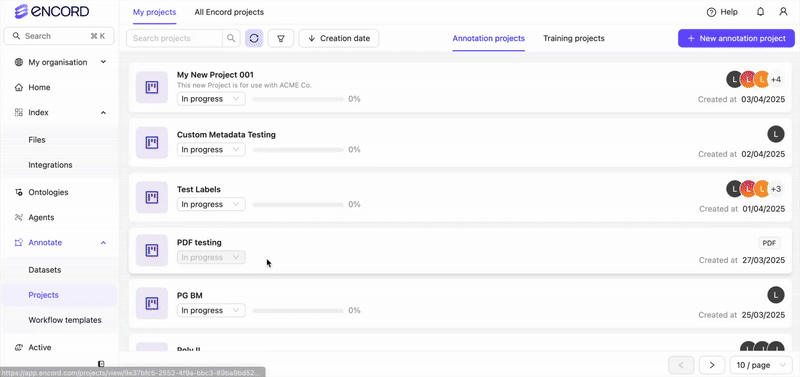The width and height of the screenshot is (800, 377).
Task: Open the 10 / page dropdown
Action: pos(761,365)
